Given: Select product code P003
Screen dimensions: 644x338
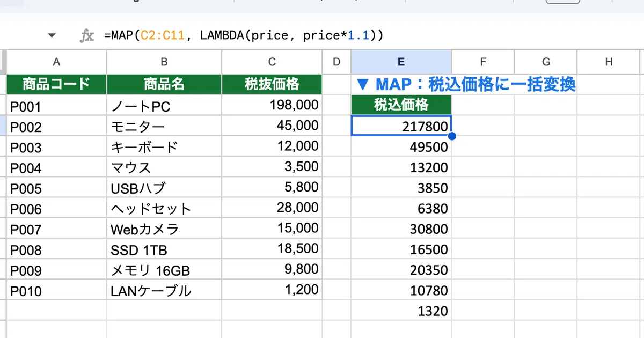Looking at the screenshot, I should click(x=56, y=146).
